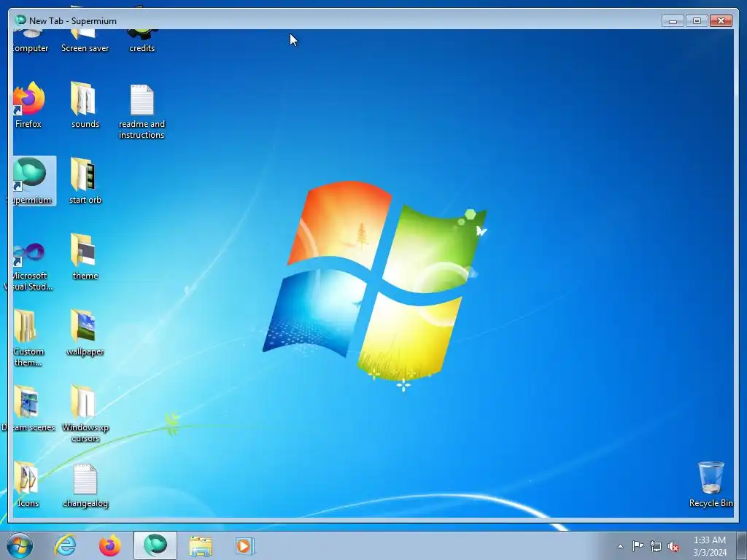Open network status tray icon

(656, 546)
